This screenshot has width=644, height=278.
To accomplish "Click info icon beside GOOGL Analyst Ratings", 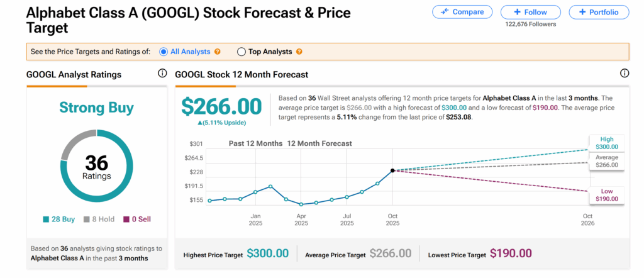I will point(162,74).
